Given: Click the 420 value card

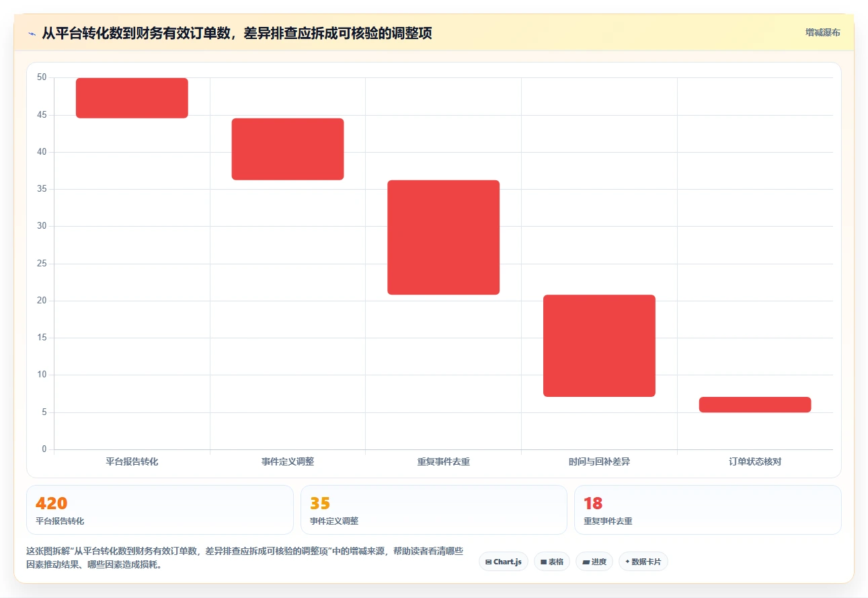Looking at the screenshot, I should 160,510.
